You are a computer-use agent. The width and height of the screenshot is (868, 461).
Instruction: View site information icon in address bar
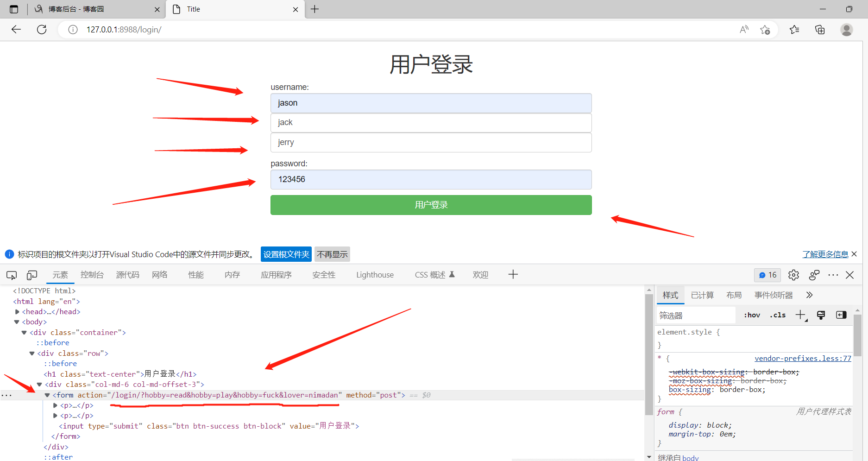pyautogui.click(x=73, y=30)
